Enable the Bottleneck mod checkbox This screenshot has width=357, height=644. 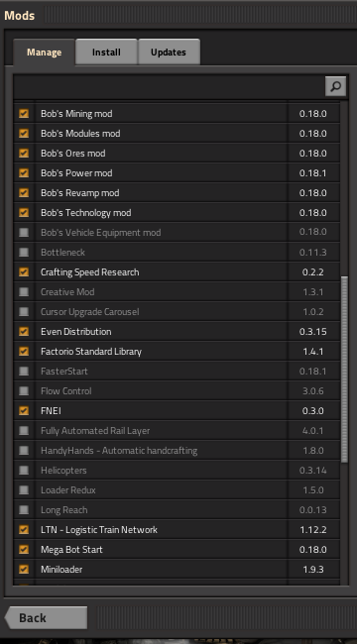24,253
